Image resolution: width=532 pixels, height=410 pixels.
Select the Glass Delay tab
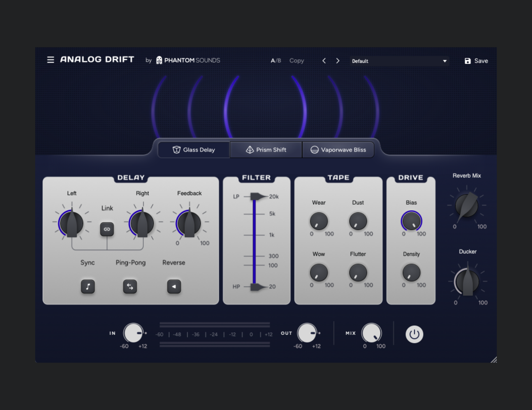click(194, 150)
